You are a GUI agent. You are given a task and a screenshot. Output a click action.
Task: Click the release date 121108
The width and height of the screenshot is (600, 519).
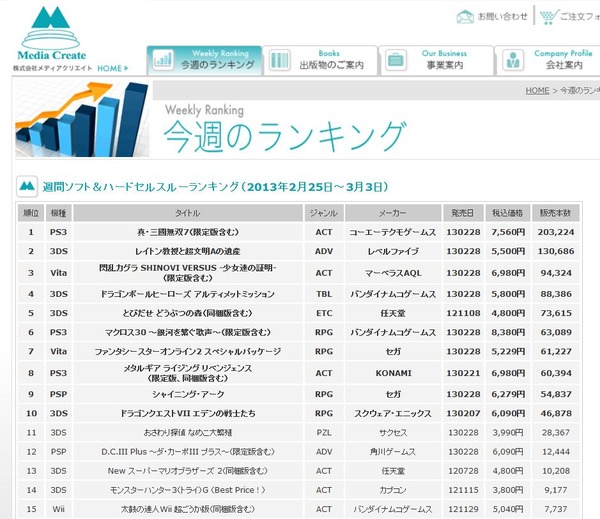pos(463,313)
